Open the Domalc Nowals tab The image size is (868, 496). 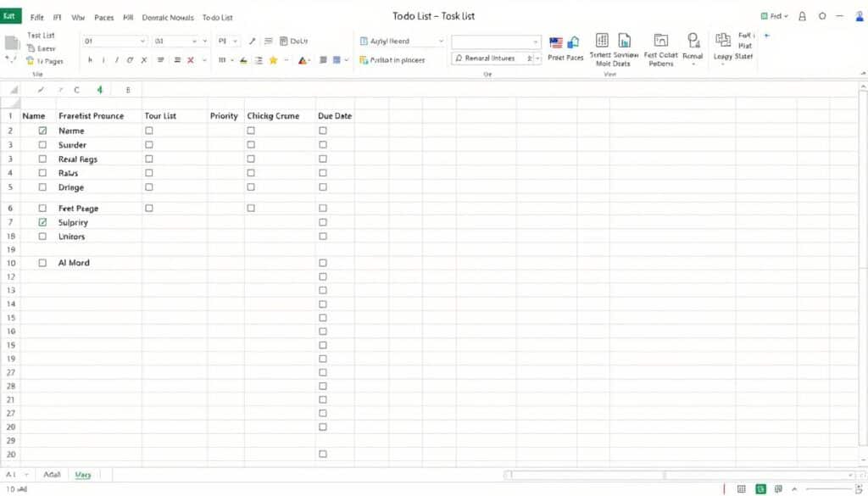[168, 18]
